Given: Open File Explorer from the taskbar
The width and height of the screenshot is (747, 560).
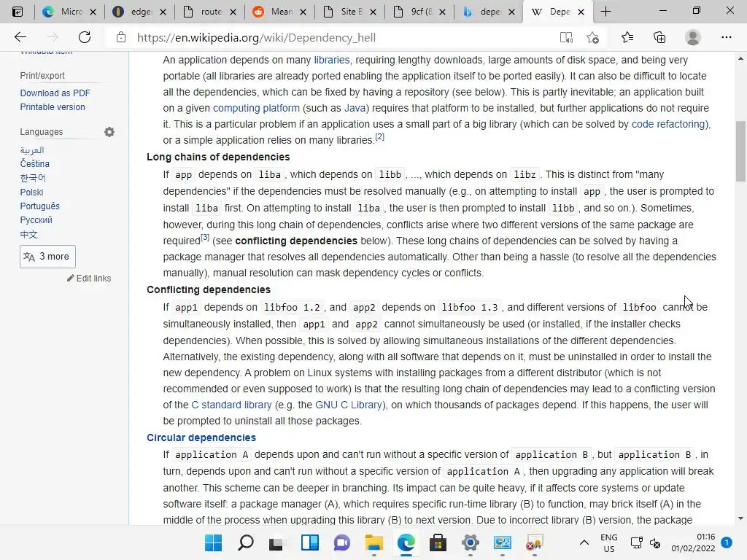Looking at the screenshot, I should 374,542.
